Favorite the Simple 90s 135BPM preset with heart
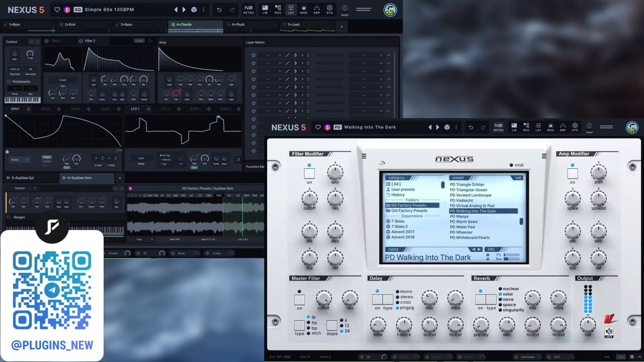The image size is (644, 362). click(57, 10)
